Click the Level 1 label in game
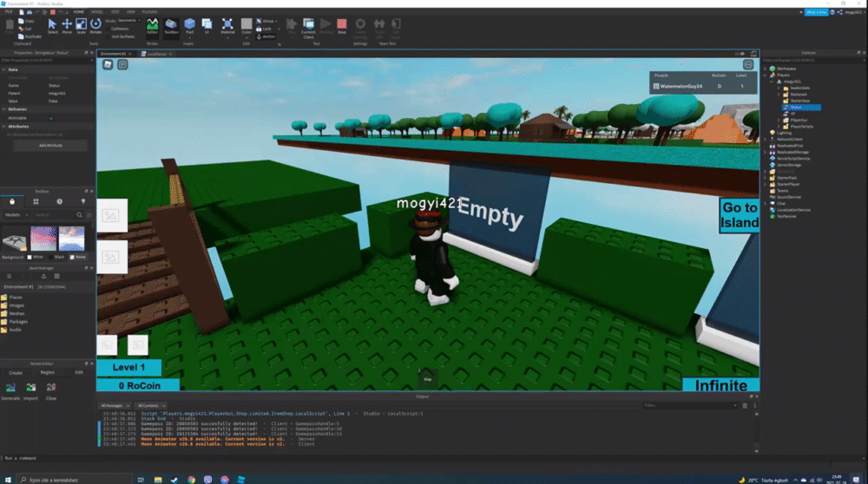 point(129,367)
